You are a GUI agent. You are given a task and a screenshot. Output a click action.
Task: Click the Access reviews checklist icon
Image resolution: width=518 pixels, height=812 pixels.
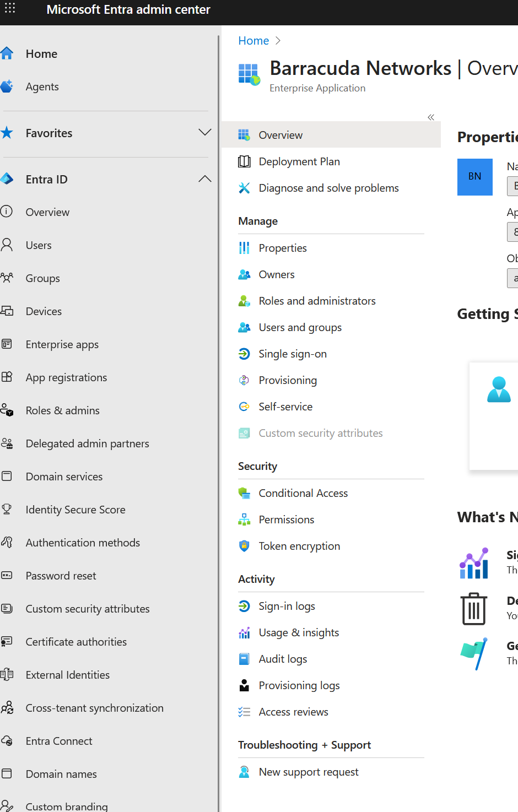244,712
